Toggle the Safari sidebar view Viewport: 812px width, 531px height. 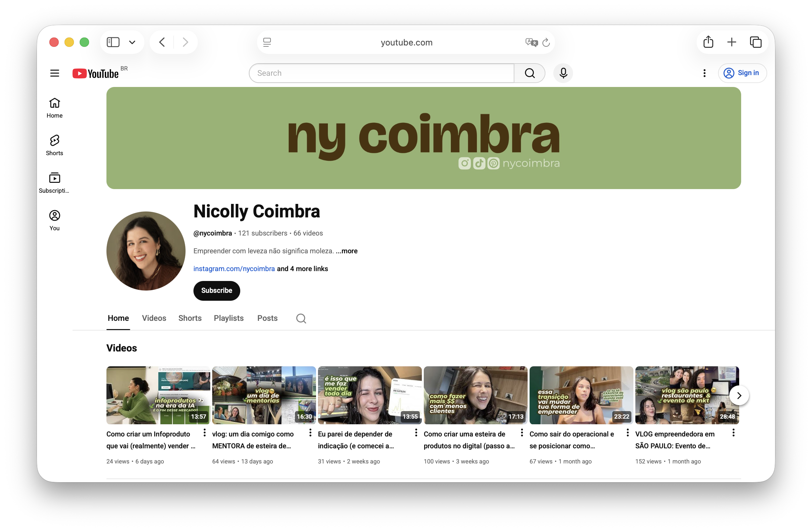pyautogui.click(x=113, y=42)
